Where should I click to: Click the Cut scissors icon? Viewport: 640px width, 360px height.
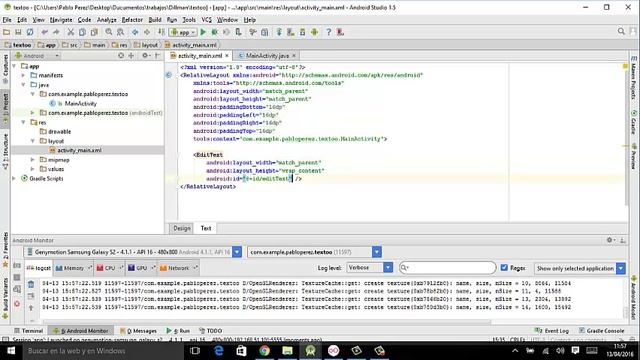(71, 32)
